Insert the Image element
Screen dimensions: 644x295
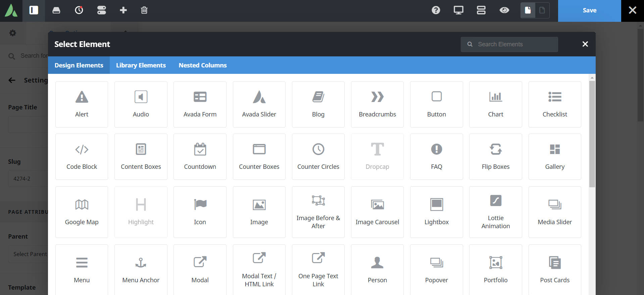pos(259,212)
